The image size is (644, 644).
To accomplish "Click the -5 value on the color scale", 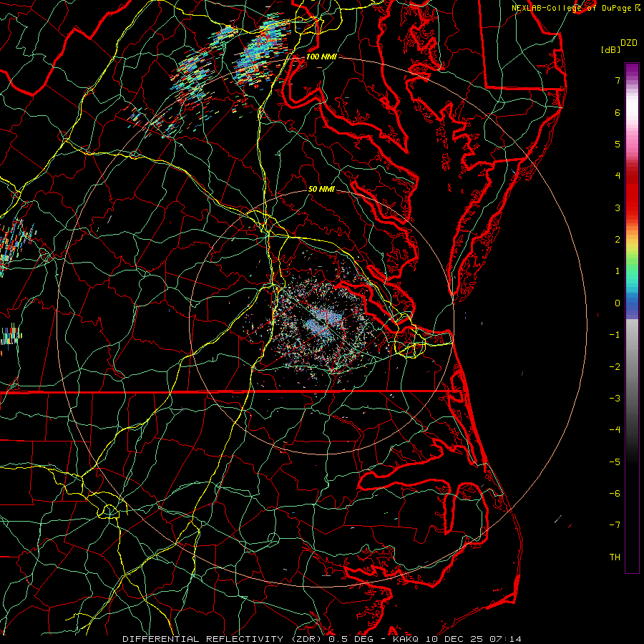I will (615, 462).
